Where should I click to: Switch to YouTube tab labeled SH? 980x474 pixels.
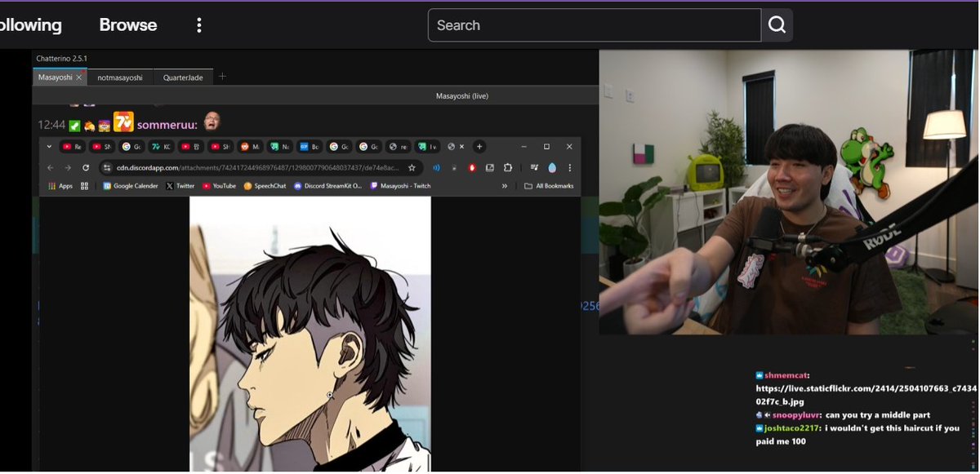pyautogui.click(x=220, y=147)
